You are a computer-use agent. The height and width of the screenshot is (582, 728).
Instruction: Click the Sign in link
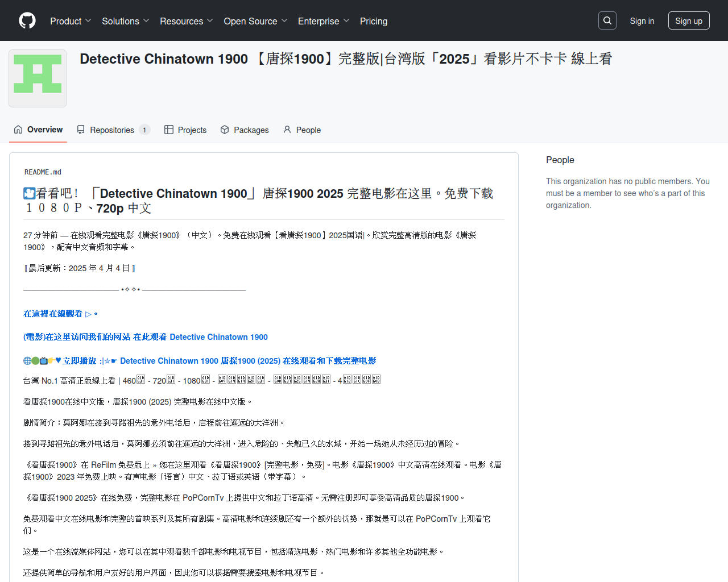click(642, 21)
